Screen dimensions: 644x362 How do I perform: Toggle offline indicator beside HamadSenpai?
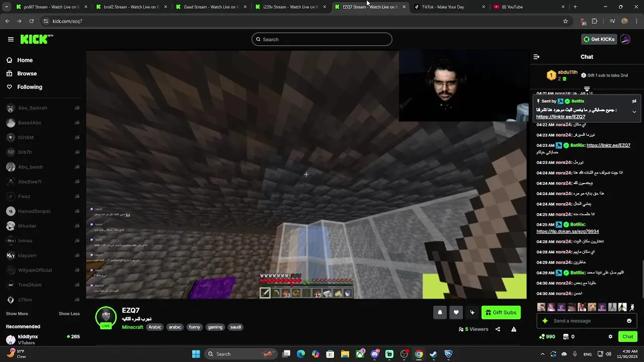tap(77, 211)
